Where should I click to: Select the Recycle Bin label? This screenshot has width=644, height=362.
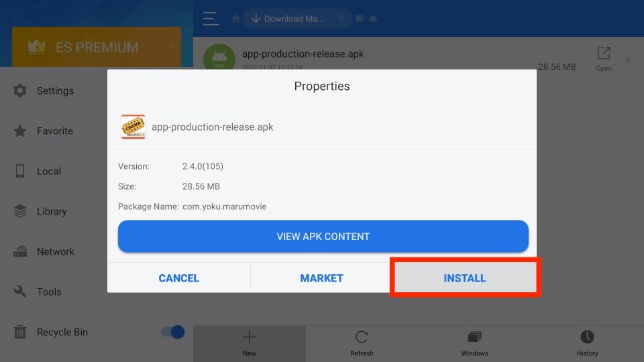coord(62,332)
